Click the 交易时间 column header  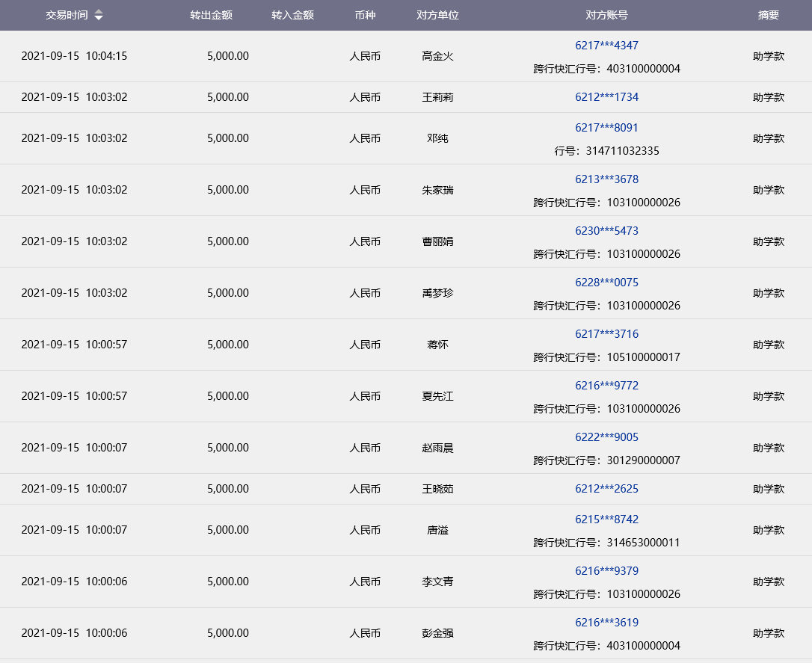pyautogui.click(x=67, y=15)
